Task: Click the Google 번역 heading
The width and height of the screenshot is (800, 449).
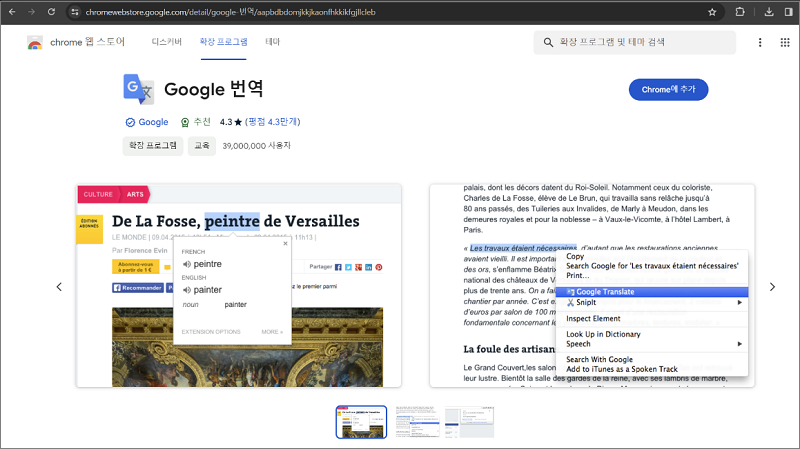Action: coord(213,89)
